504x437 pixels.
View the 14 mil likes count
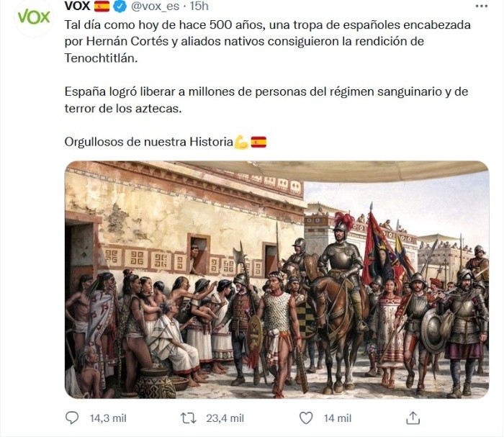pyautogui.click(x=338, y=418)
